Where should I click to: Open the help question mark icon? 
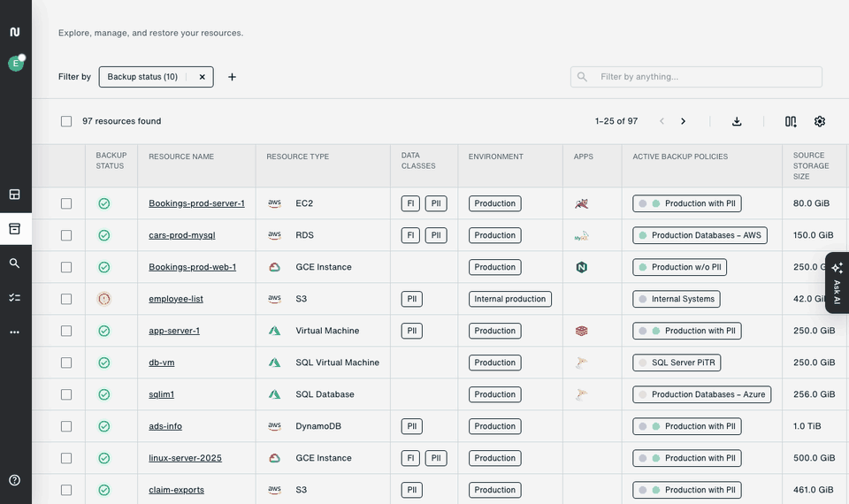15,479
